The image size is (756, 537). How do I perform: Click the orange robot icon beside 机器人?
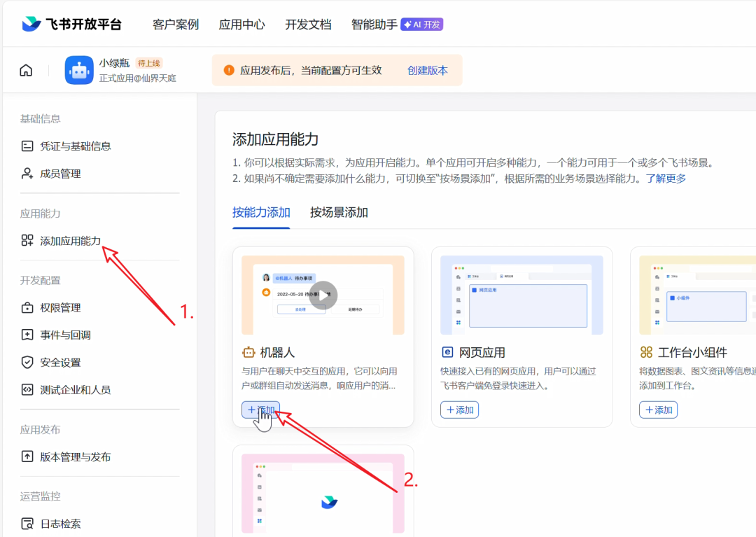[x=248, y=352]
